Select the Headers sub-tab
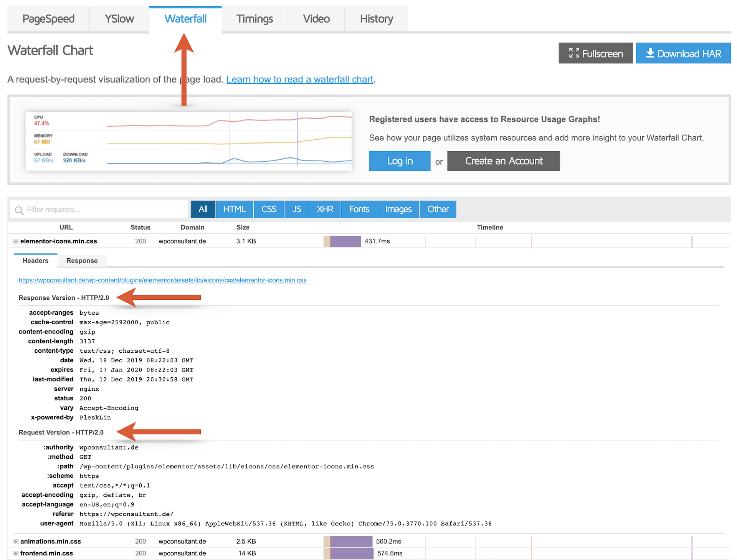The width and height of the screenshot is (737, 560). tap(36, 261)
